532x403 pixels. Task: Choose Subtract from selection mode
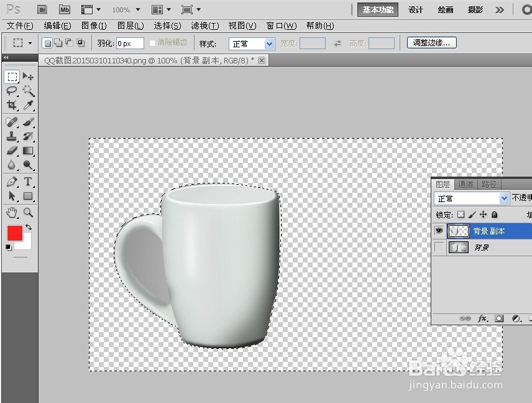(69, 42)
